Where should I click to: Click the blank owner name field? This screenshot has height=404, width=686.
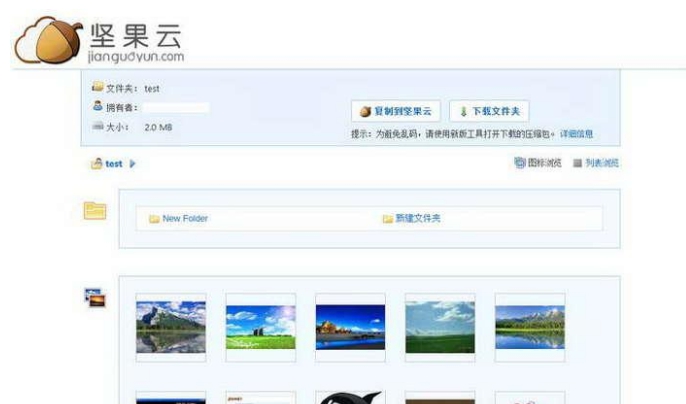click(x=176, y=108)
